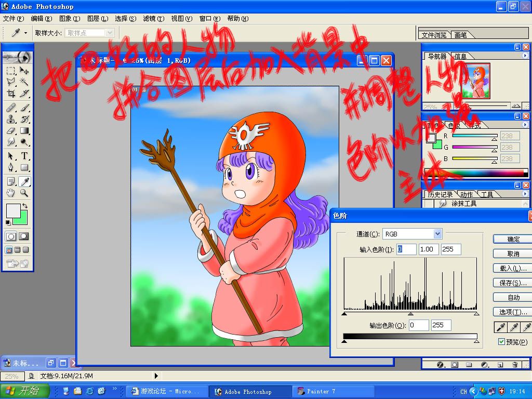This screenshot has height=399, width=532.
Task: Select the Healing Brush tool
Action: coord(11,108)
